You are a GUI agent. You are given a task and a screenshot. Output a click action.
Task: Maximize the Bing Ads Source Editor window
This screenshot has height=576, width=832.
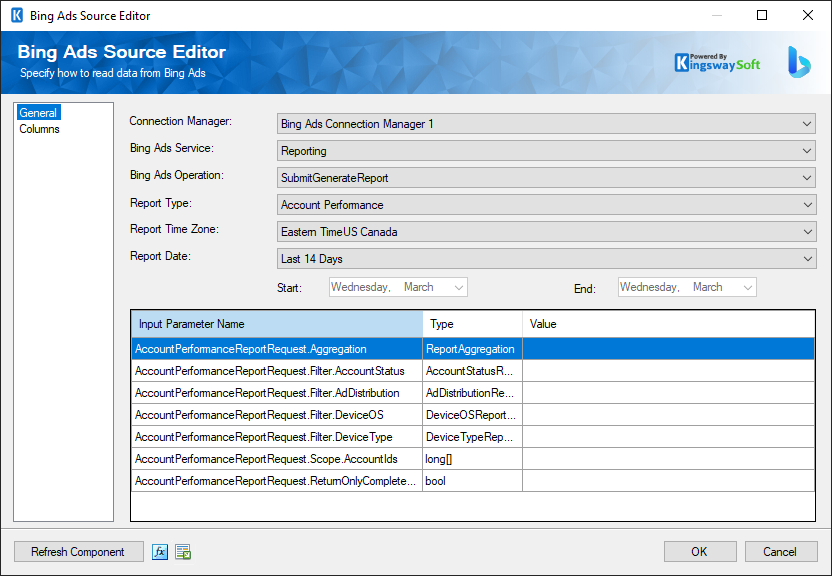point(761,15)
